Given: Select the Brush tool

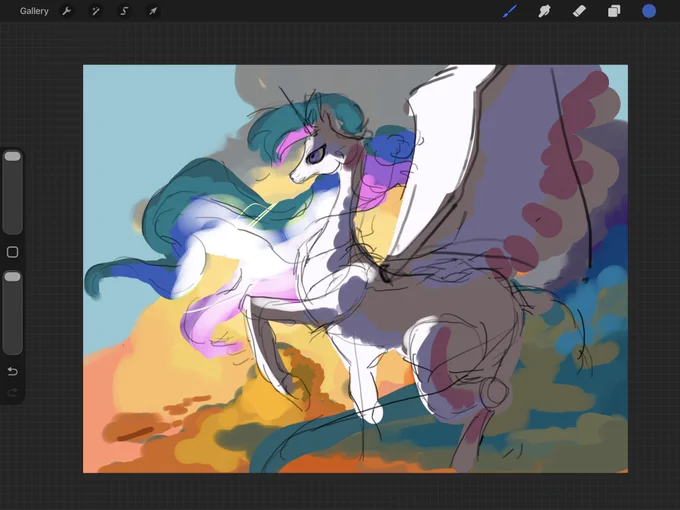Looking at the screenshot, I should pyautogui.click(x=510, y=11).
